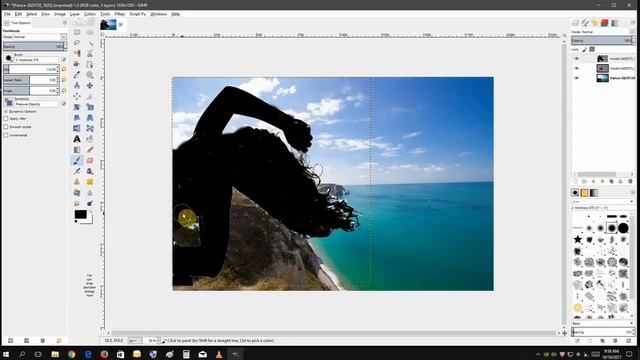Open the Colors menu
The image size is (640, 360).
coord(90,14)
